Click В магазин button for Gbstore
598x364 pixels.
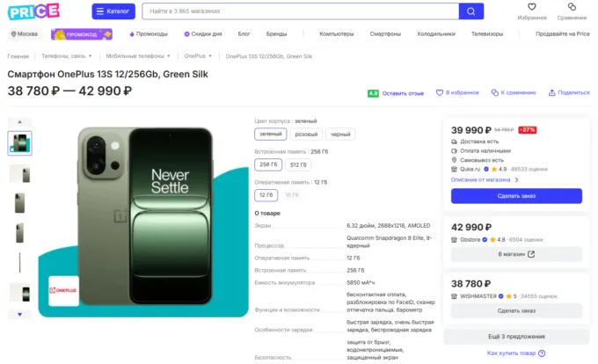(x=516, y=254)
